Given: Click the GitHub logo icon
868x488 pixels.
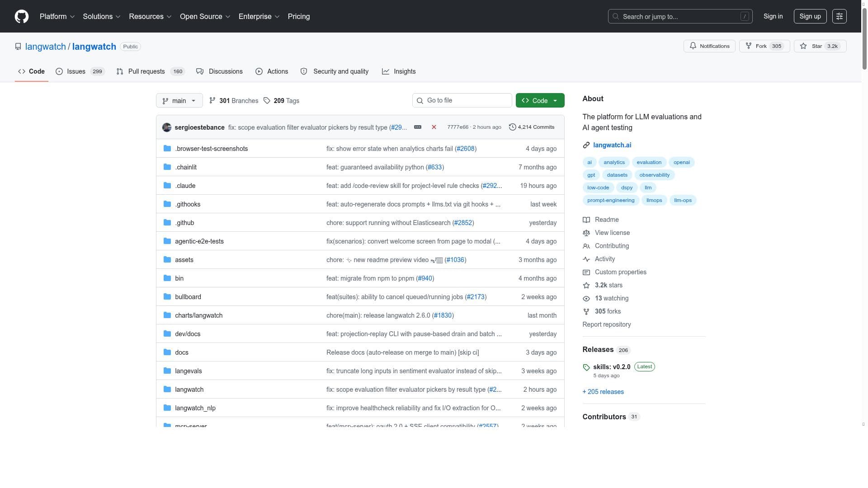Looking at the screenshot, I should pyautogui.click(x=21, y=16).
